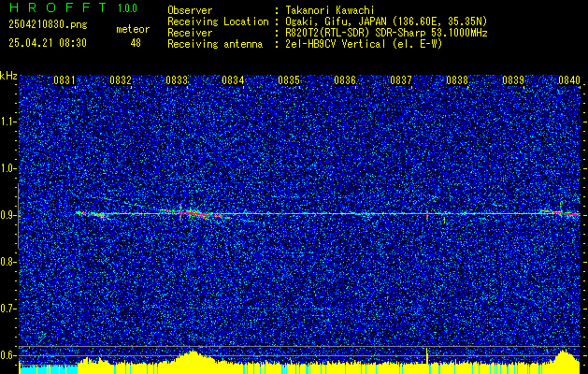Click the date stamp 25.04.21 08:30
This screenshot has height=374, width=588.
(48, 43)
